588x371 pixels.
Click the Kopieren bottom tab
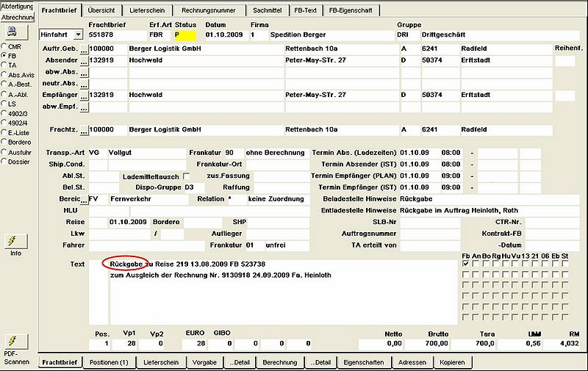(452, 362)
